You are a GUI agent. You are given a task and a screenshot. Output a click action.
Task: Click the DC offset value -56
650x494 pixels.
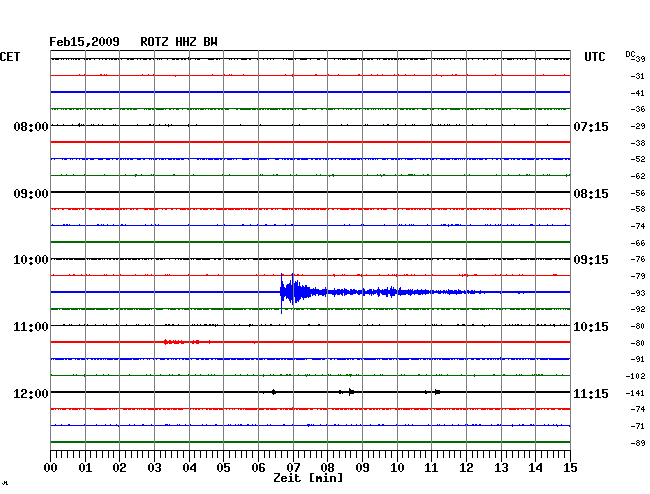click(638, 193)
